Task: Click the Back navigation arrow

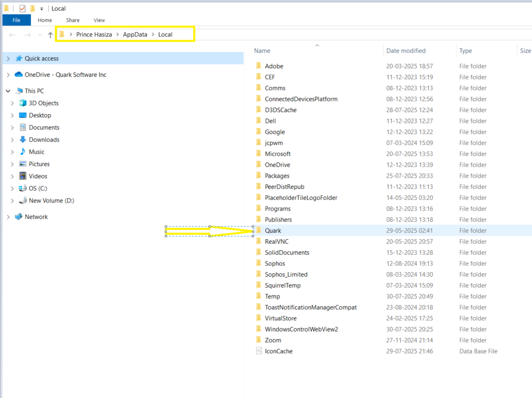Action: point(11,34)
